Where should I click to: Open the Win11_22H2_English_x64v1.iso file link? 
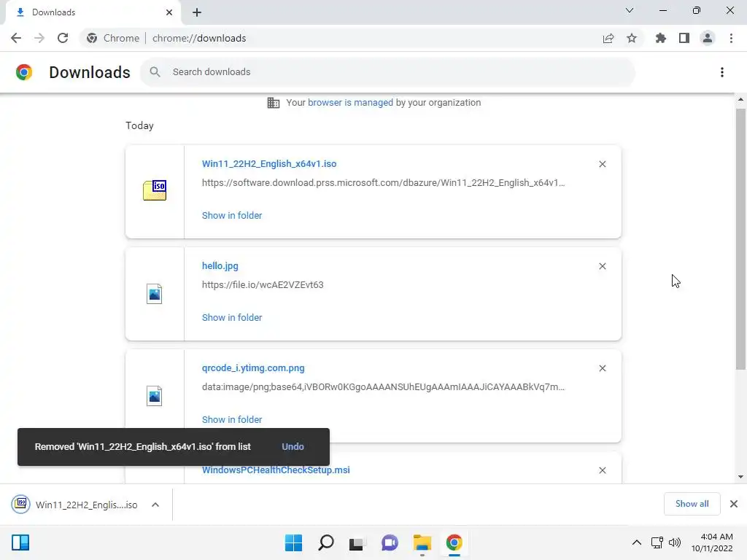point(269,164)
